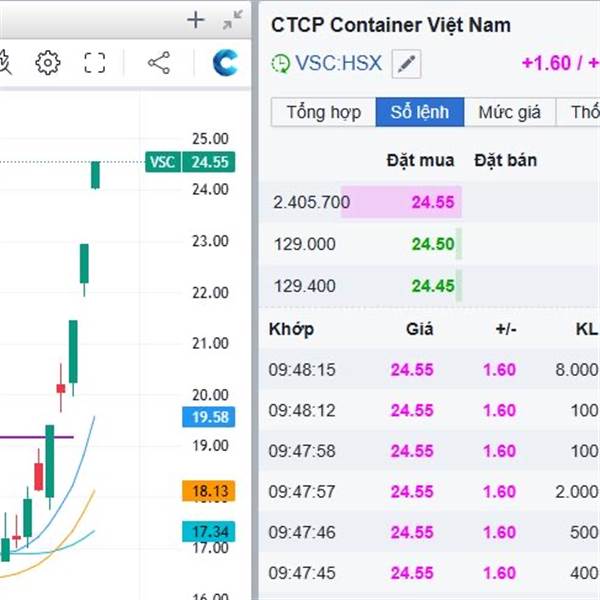
Task: Open chart settings gear icon
Action: (48, 62)
